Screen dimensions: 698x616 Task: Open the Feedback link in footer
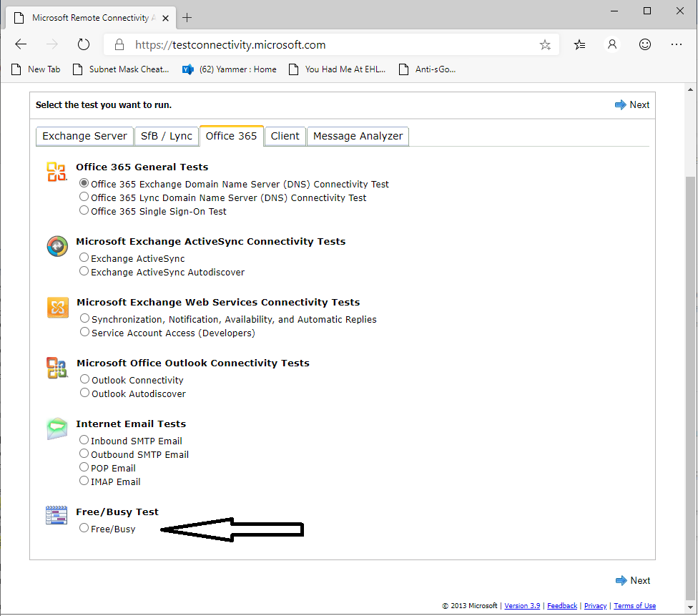[x=562, y=606]
